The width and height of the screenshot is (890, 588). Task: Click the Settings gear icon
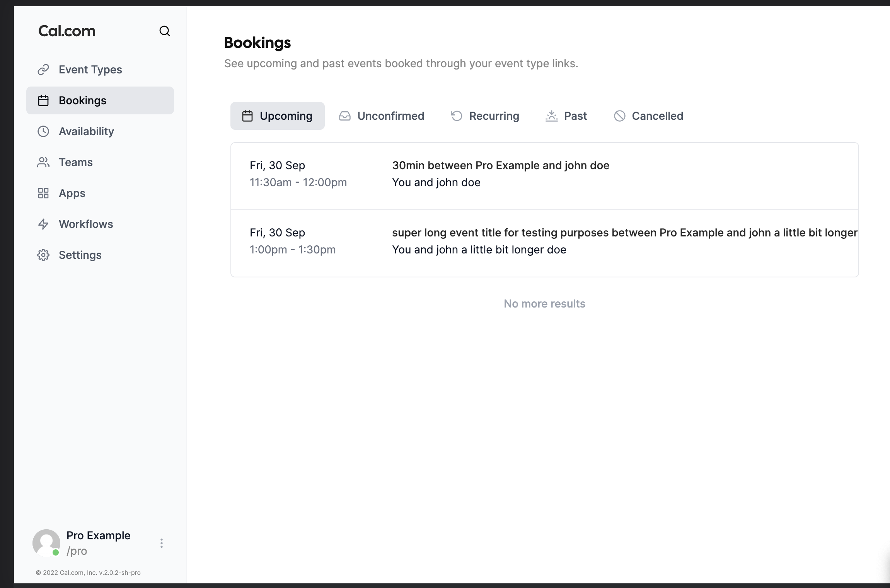pyautogui.click(x=43, y=255)
